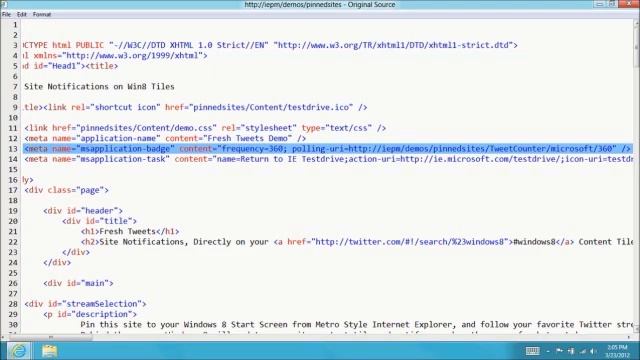The height and width of the screenshot is (360, 640).
Task: Open the Edit menu
Action: [x=22, y=14]
